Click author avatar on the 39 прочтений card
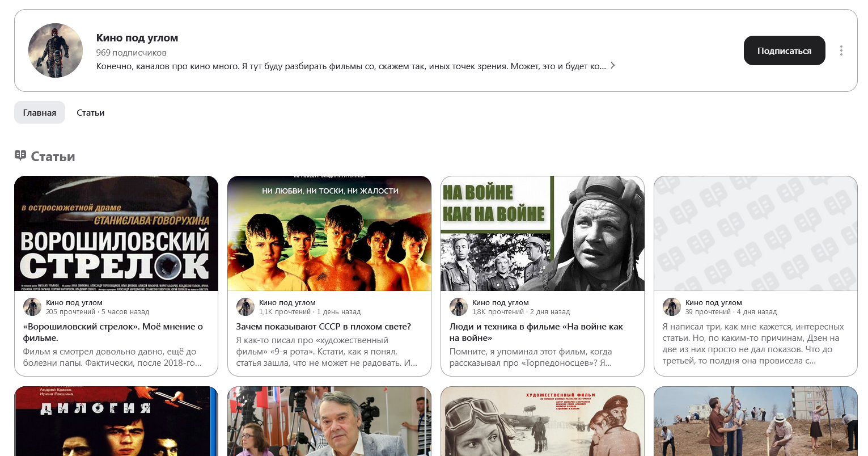868x456 pixels. click(x=672, y=307)
